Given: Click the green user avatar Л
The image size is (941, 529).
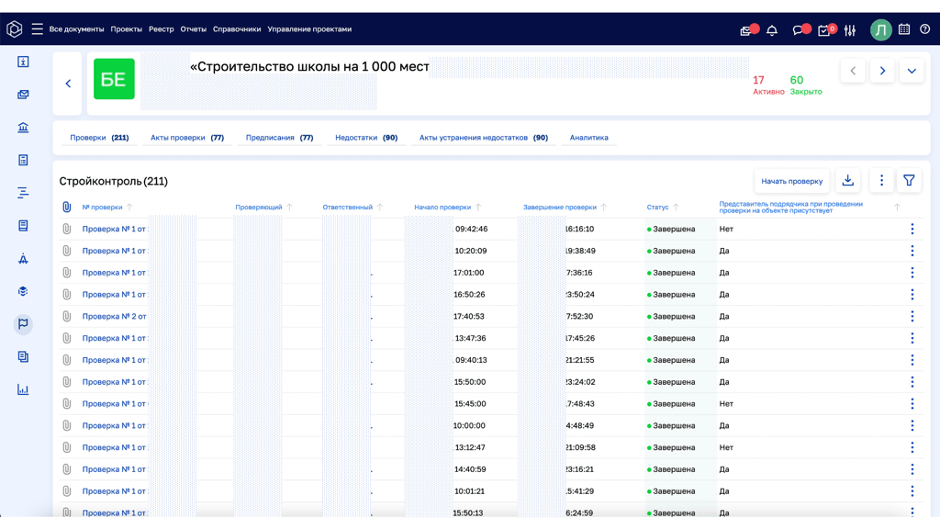Looking at the screenshot, I should point(880,30).
